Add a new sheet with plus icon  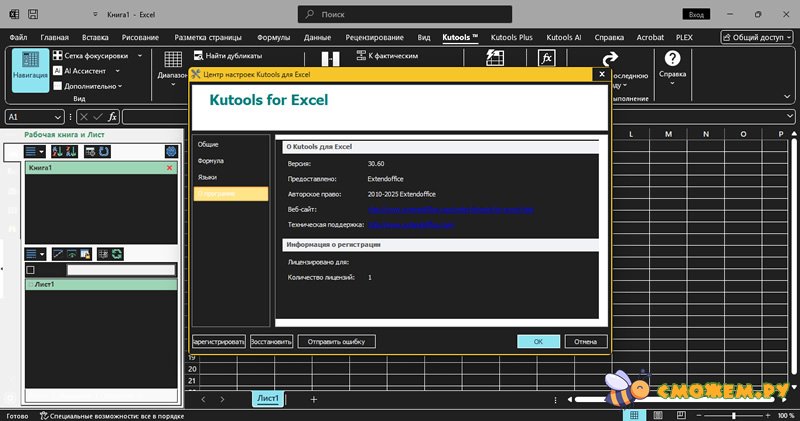tap(313, 399)
